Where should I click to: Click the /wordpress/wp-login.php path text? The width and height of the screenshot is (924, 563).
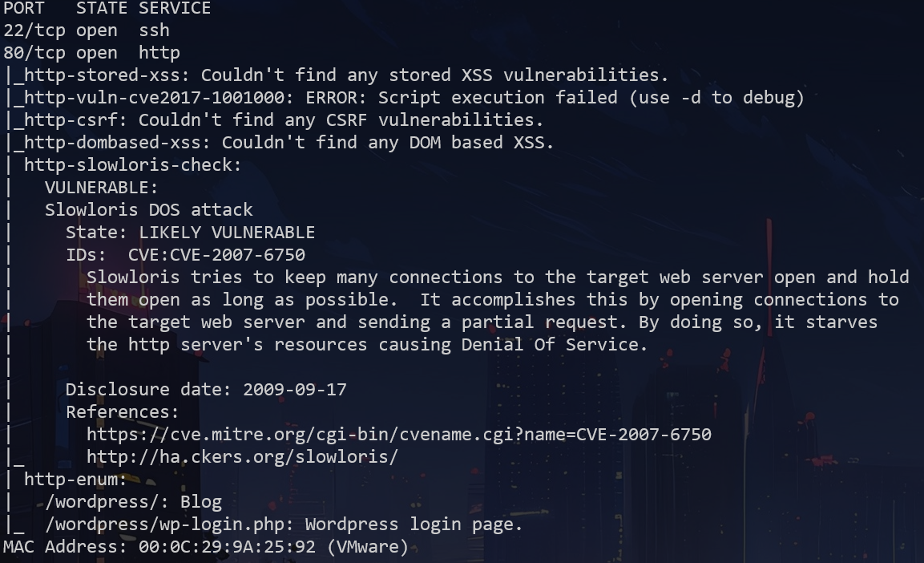pos(170,525)
